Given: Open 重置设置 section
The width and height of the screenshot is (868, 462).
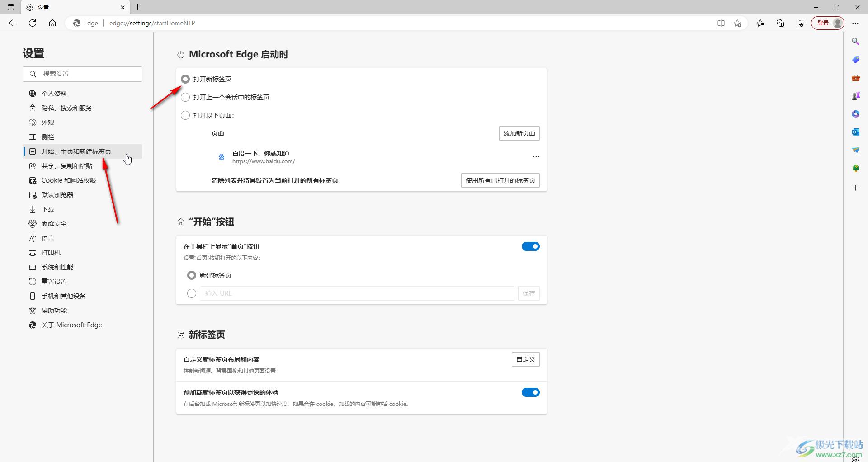Looking at the screenshot, I should coord(82,282).
